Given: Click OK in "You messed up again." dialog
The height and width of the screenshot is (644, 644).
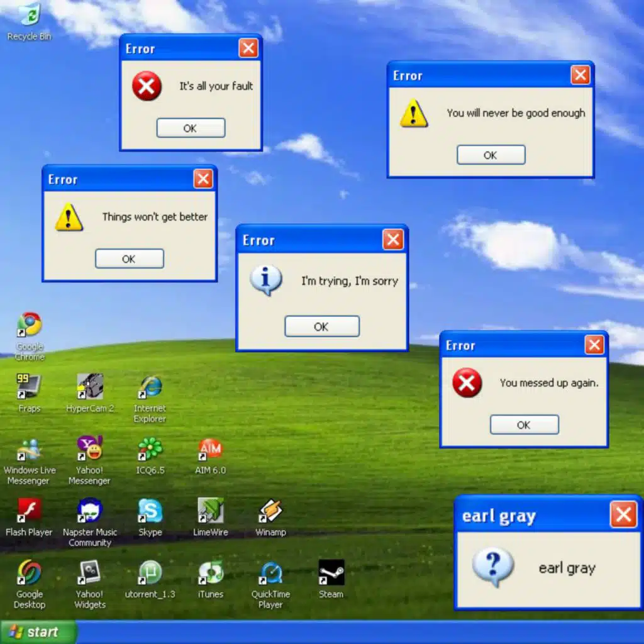Looking at the screenshot, I should (x=524, y=425).
